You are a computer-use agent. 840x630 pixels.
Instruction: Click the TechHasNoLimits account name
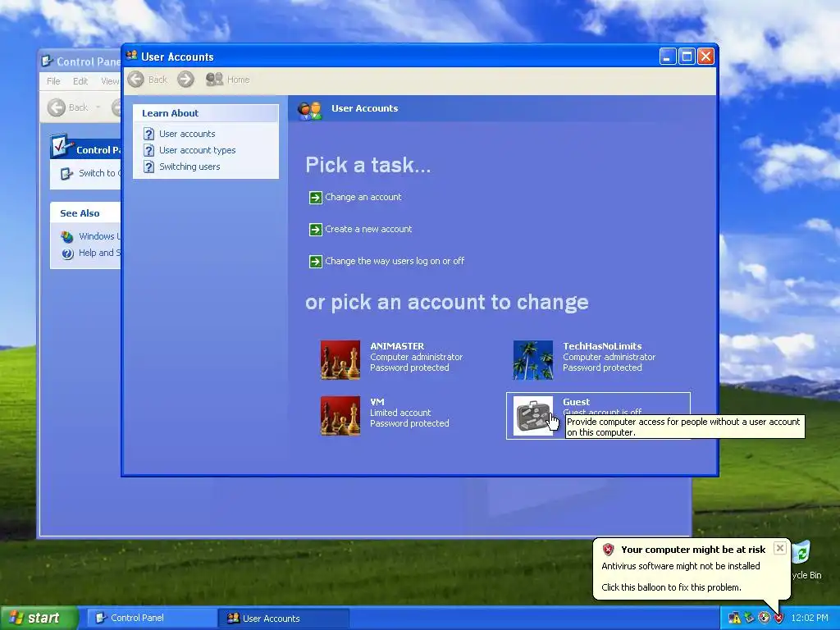coord(602,346)
